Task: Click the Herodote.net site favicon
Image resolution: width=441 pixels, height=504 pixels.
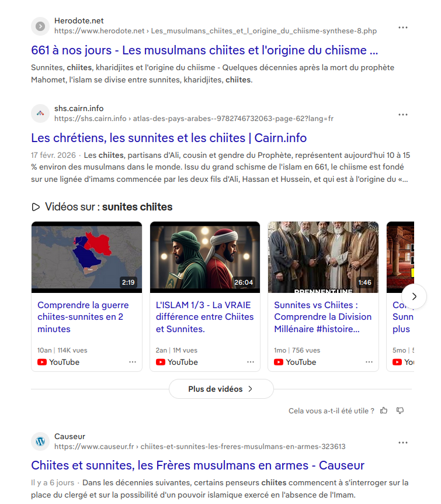Action: pos(40,26)
